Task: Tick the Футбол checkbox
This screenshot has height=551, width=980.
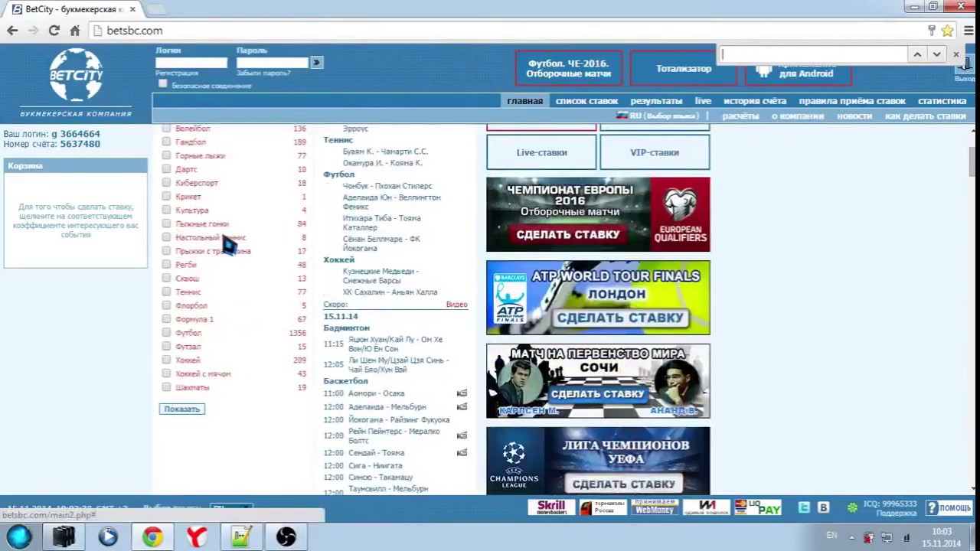Action: pos(166,333)
